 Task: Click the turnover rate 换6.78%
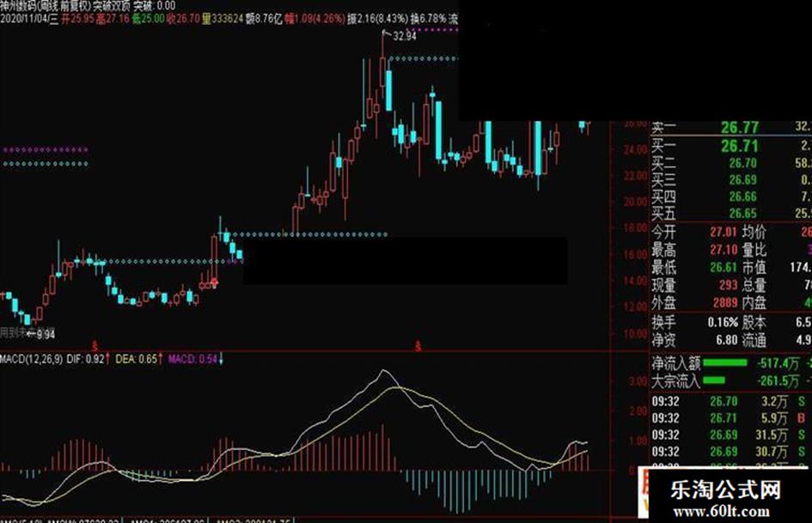(428, 19)
